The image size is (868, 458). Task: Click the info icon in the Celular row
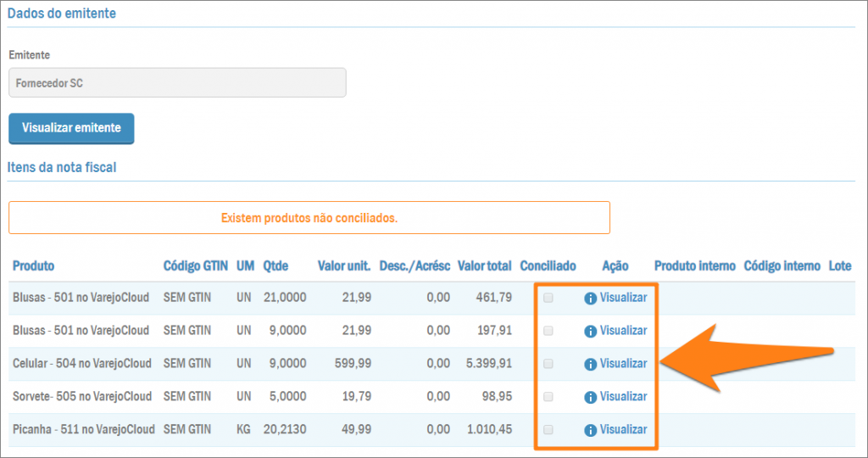coord(591,364)
